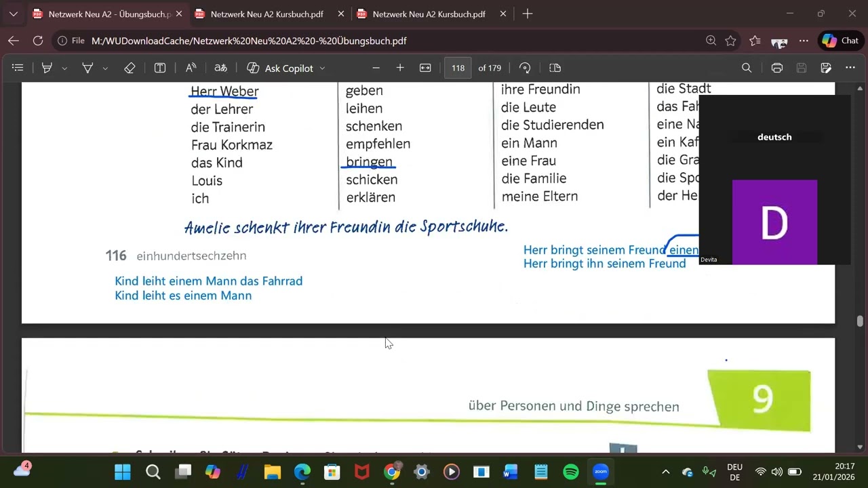Switch to the second tab, Netzwerk Neu A2 Kursbuch.pdf

tap(267, 14)
